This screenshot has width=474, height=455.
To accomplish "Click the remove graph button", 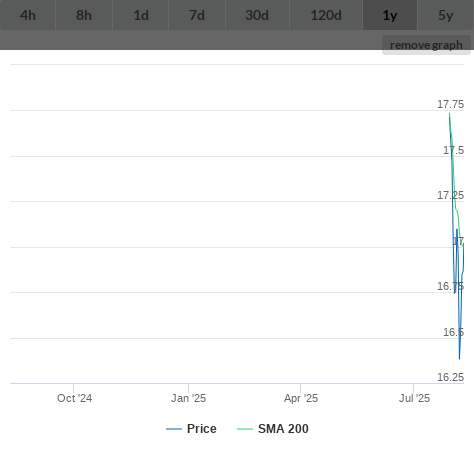I will click(x=426, y=45).
